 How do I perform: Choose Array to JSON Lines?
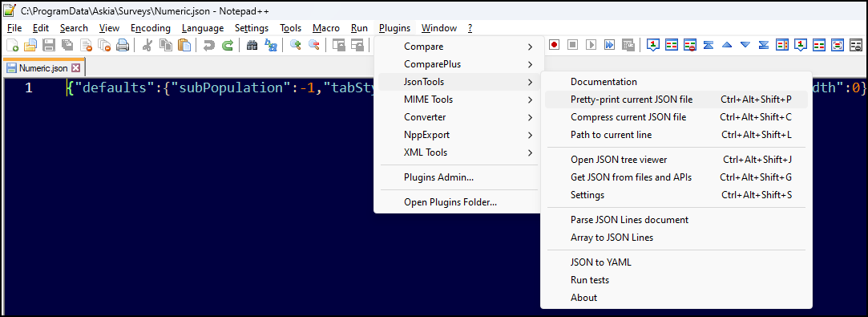[676, 238]
